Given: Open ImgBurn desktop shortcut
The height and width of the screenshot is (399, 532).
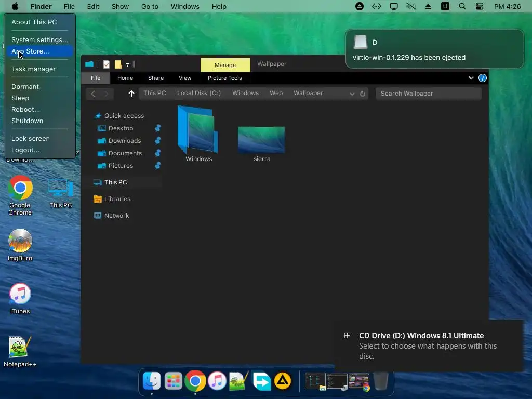Looking at the screenshot, I should (20, 245).
